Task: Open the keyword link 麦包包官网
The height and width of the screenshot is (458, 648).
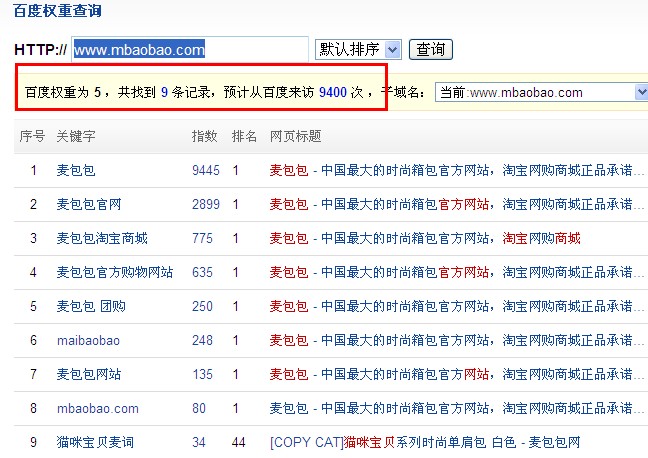Action: pos(89,205)
